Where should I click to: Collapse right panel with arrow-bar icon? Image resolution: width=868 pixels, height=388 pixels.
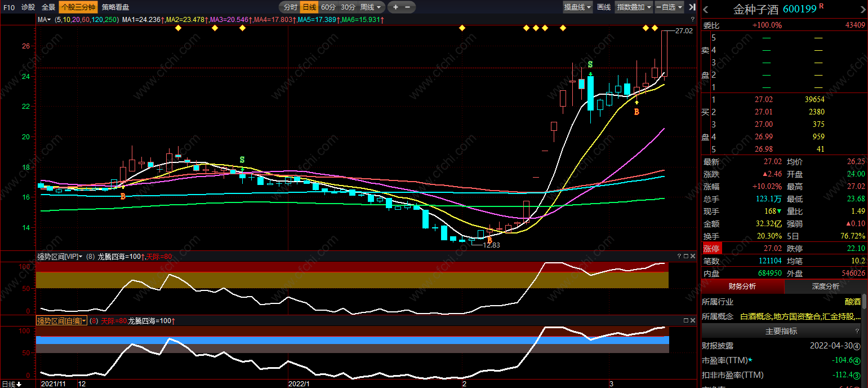tap(691, 7)
